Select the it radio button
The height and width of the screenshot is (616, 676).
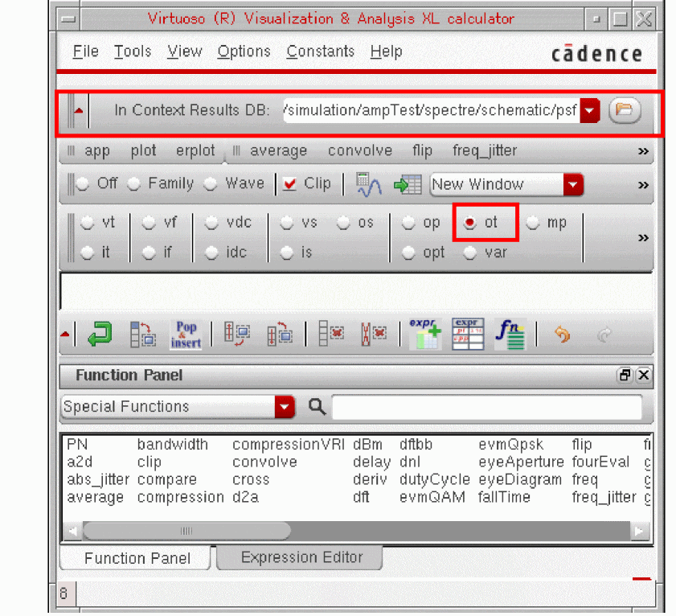tap(88, 253)
